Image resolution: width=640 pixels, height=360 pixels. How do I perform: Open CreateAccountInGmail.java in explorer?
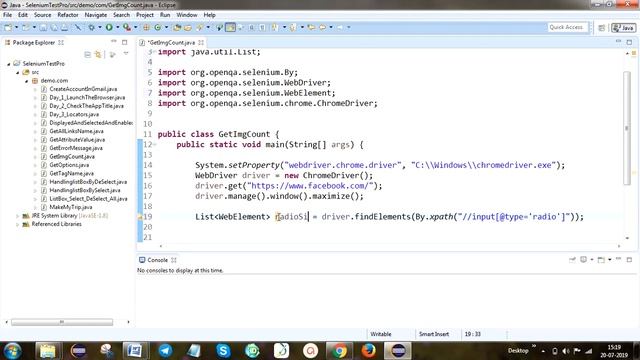[x=83, y=89]
